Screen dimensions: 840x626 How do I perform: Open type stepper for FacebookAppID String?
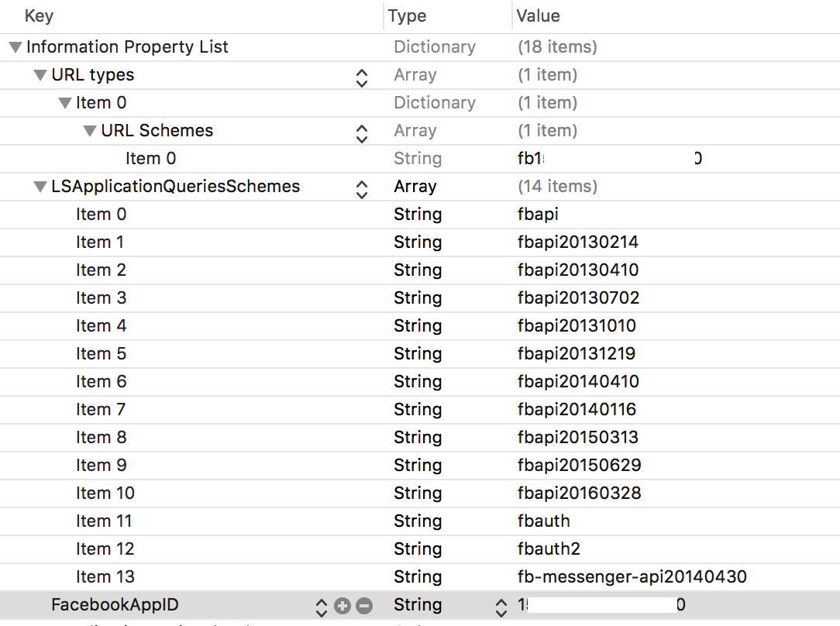(x=501, y=607)
